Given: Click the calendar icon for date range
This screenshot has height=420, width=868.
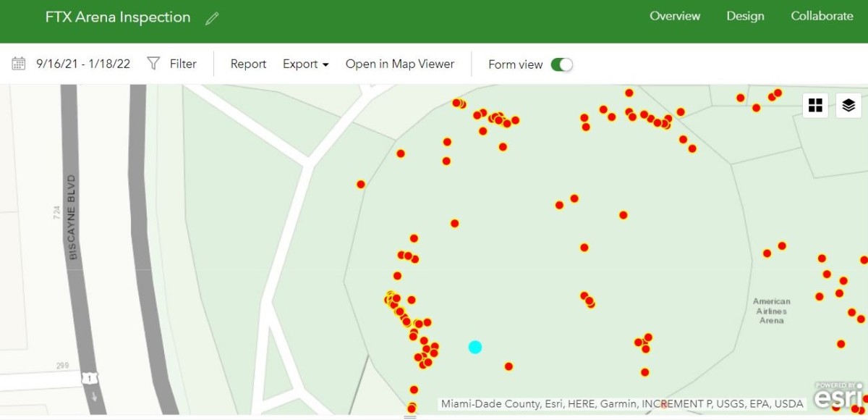Looking at the screenshot, I should pyautogui.click(x=19, y=64).
